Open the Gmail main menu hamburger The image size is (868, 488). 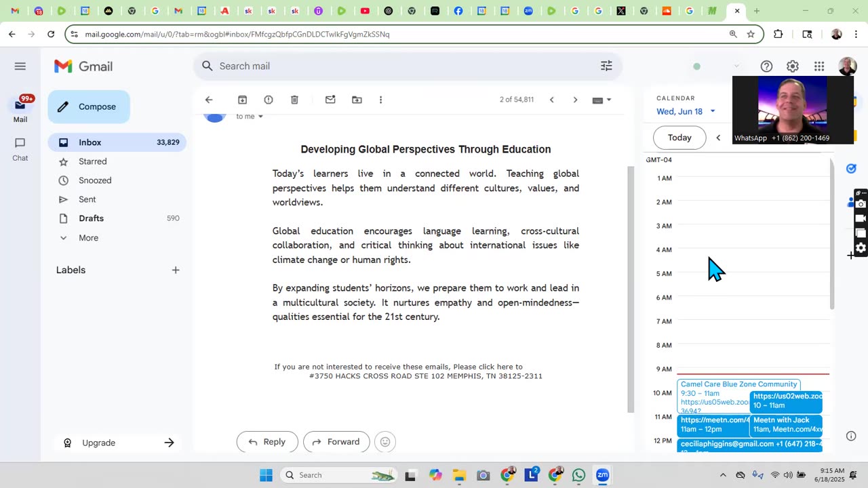[20, 66]
